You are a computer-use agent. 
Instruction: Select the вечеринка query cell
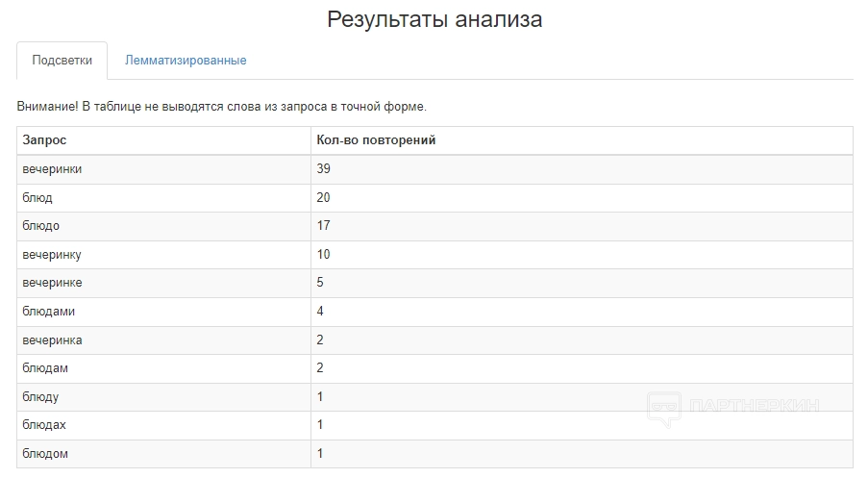(52, 340)
